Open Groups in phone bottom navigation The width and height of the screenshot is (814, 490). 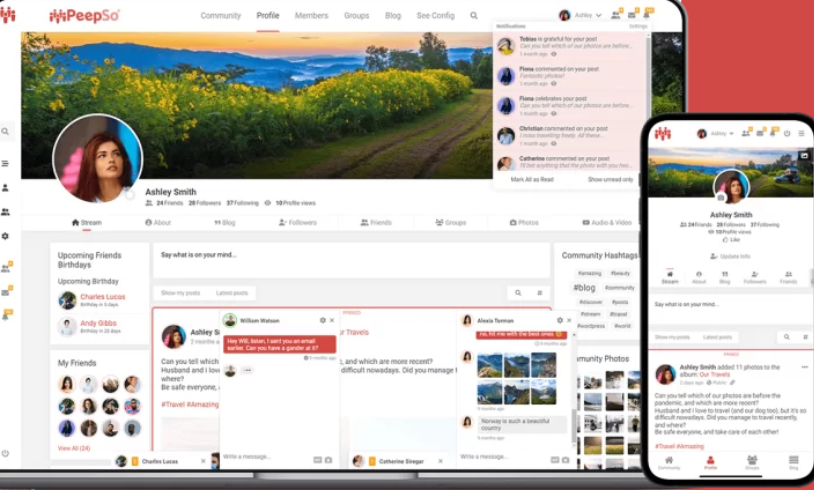tap(752, 462)
